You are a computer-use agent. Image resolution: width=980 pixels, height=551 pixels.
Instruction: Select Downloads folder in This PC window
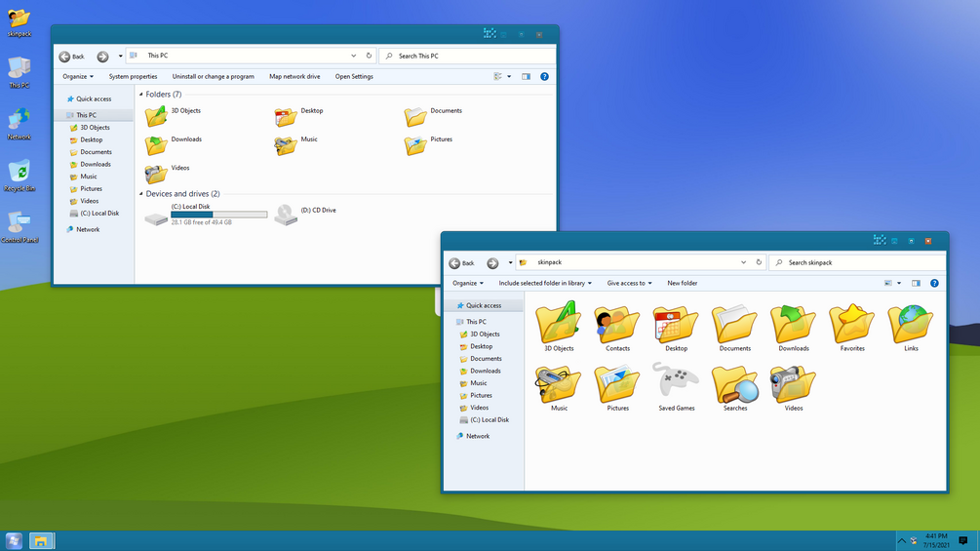[x=174, y=145]
